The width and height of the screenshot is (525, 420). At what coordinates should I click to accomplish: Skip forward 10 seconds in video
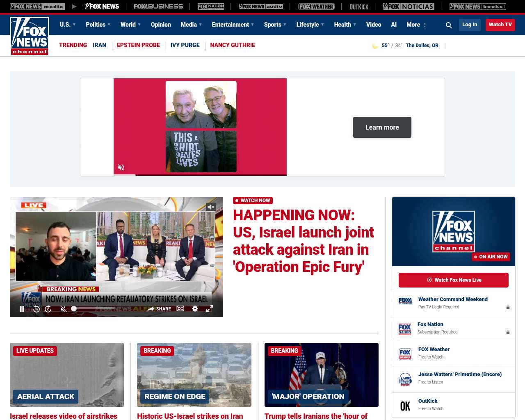click(x=48, y=309)
